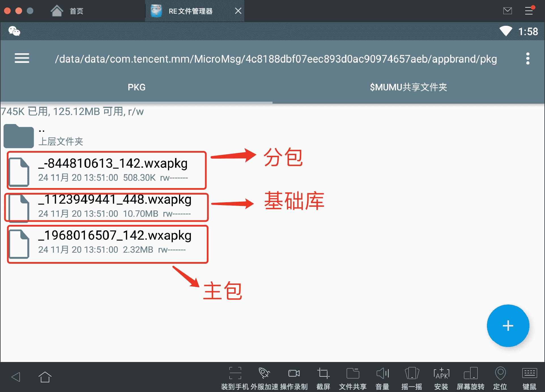
Task: Open 定位 location settings
Action: point(500,378)
